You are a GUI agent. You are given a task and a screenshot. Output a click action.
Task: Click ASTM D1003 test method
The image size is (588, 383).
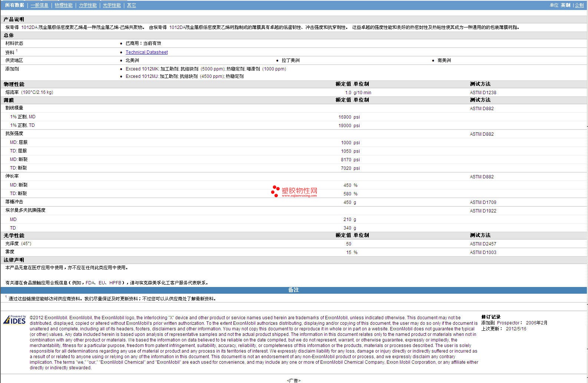click(483, 252)
